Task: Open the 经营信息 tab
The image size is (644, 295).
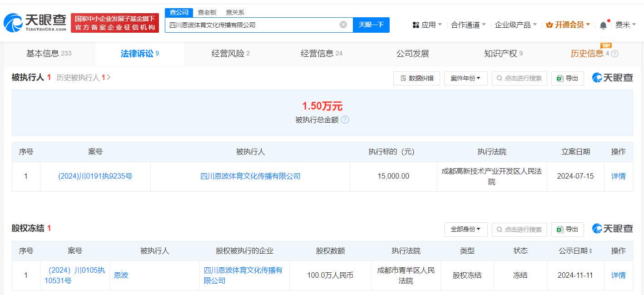Action: pos(322,54)
